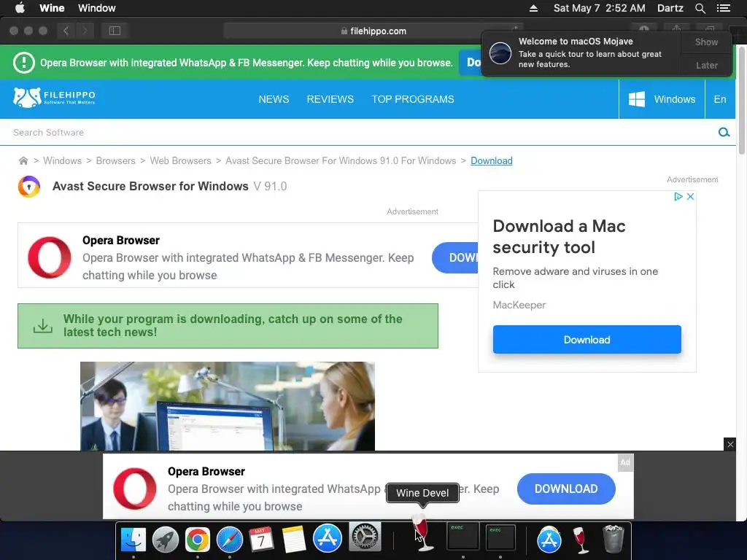
Task: Toggle Safari sidebar button
Action: tap(115, 31)
